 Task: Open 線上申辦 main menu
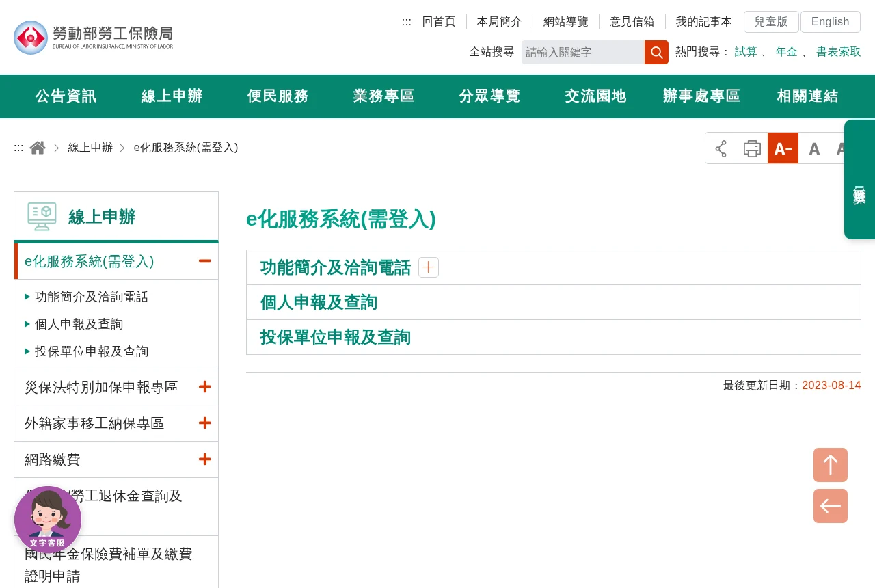point(172,96)
